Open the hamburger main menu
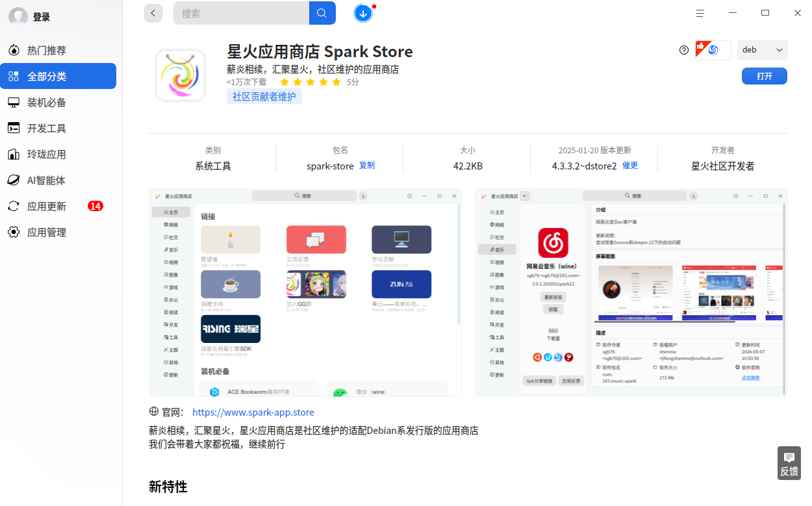Image resolution: width=812 pixels, height=506 pixels. (x=700, y=13)
